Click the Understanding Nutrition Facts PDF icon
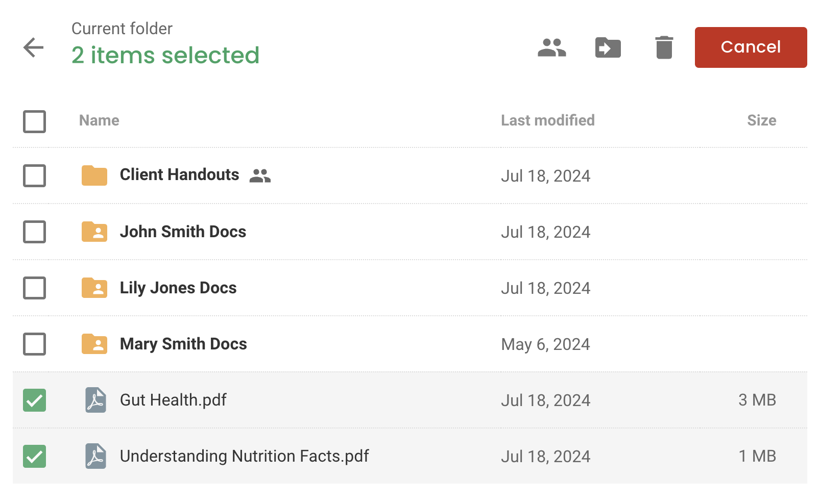 (x=95, y=456)
